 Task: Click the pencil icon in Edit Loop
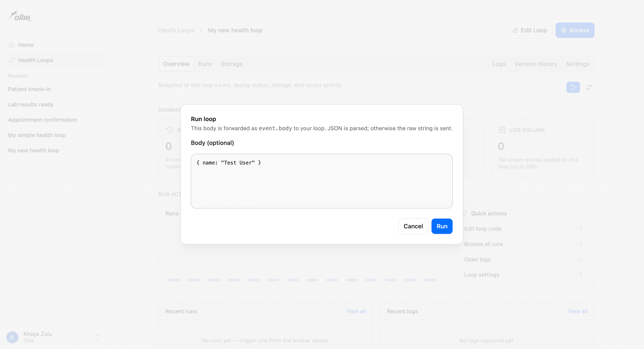515,30
